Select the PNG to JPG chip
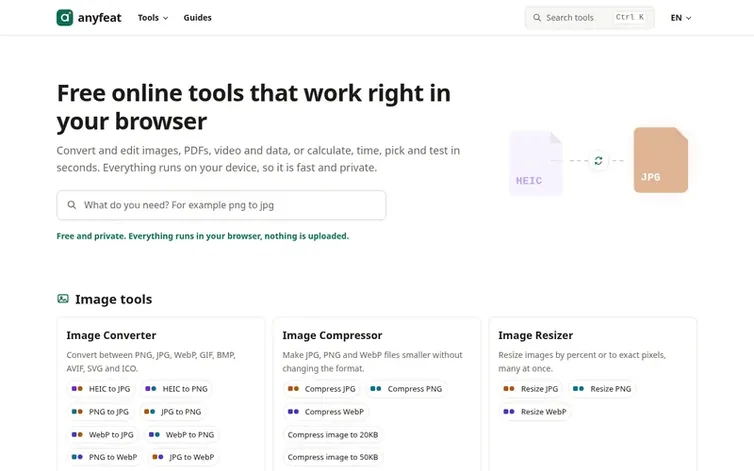This screenshot has width=754, height=471. (x=100, y=412)
